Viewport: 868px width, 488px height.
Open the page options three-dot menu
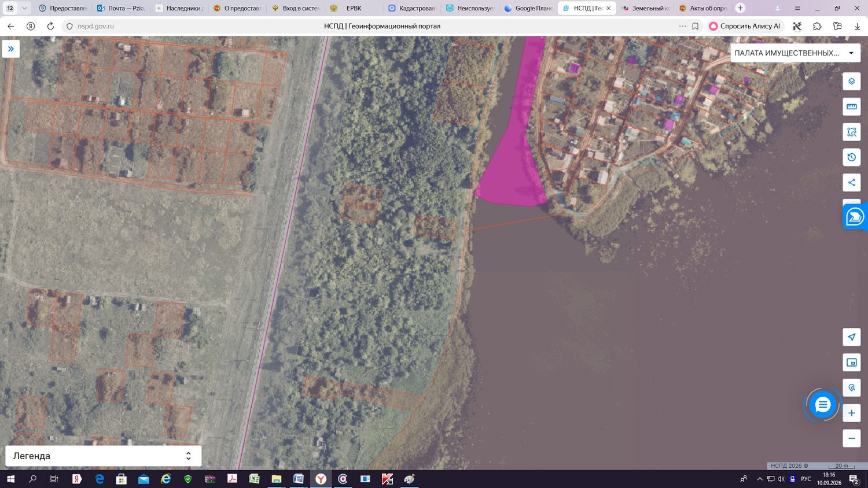click(682, 26)
